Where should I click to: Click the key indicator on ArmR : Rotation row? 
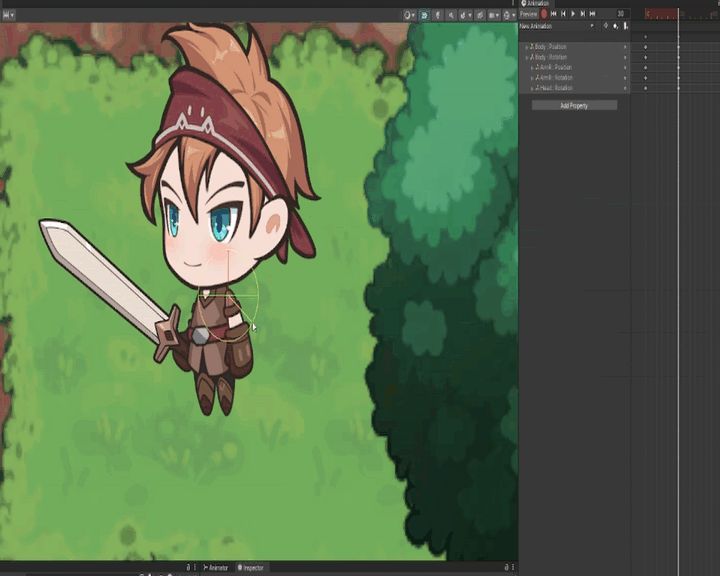(625, 78)
